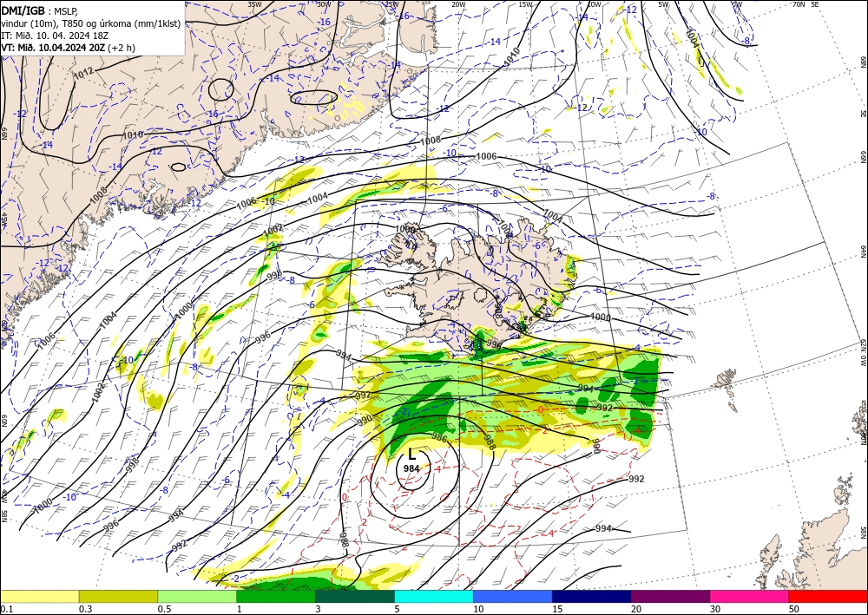Click the legend value "0.1"
This screenshot has height=615, width=868.
pyautogui.click(x=5, y=609)
